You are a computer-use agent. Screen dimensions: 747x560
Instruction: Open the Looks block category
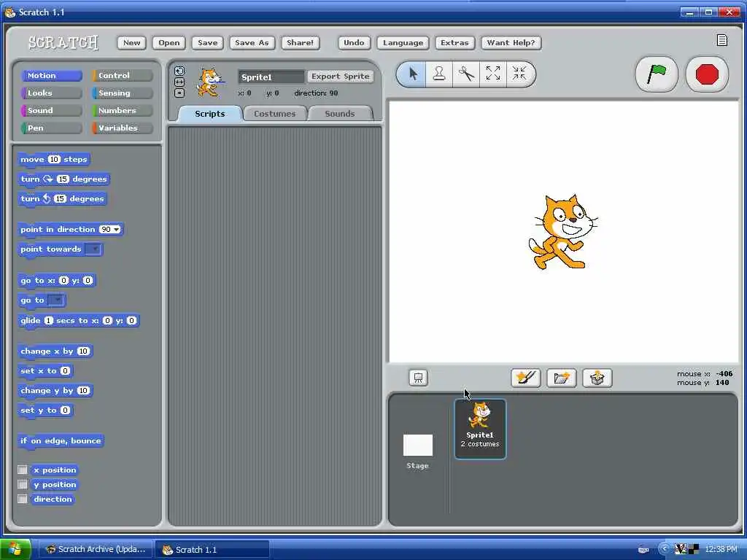[52, 93]
